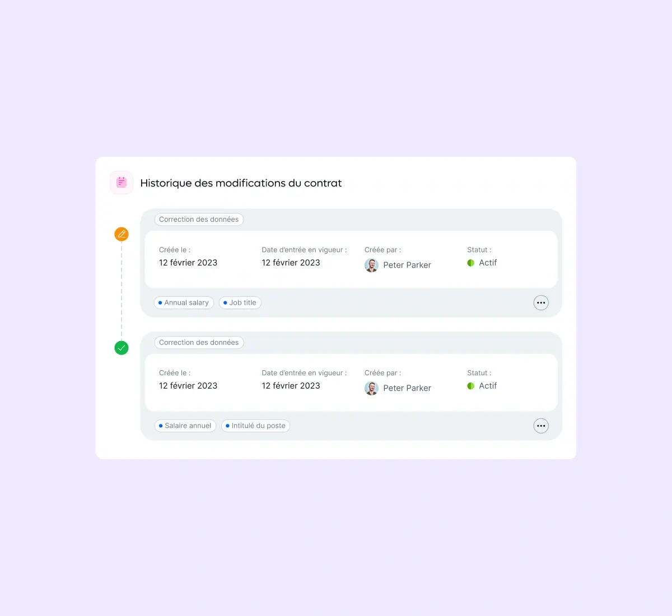Select the Intitulé du poste tag
The image size is (672, 616).
255,426
